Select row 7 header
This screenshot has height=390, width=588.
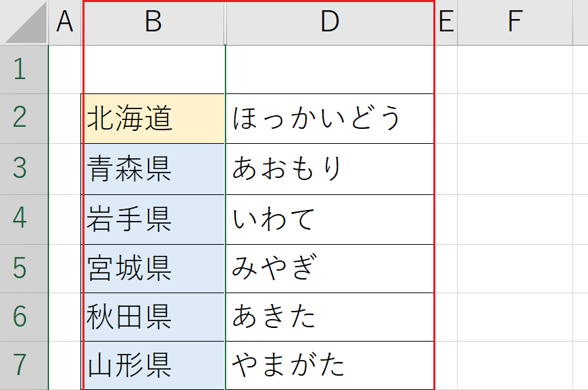24,365
